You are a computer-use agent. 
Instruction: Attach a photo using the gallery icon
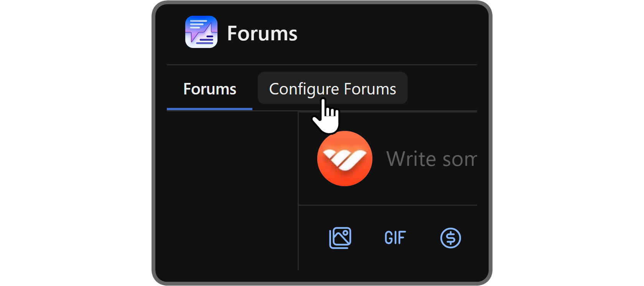tap(340, 238)
